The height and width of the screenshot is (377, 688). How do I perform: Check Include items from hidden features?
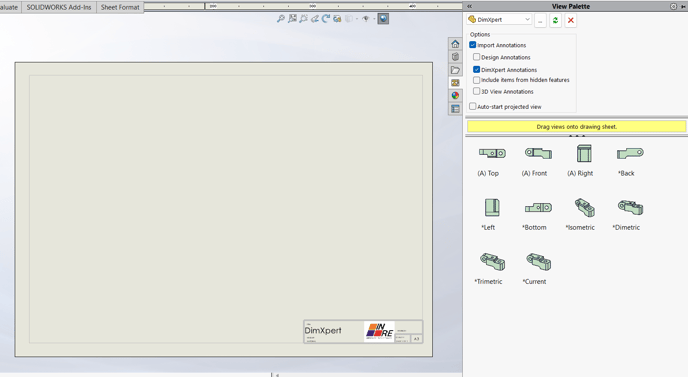477,80
